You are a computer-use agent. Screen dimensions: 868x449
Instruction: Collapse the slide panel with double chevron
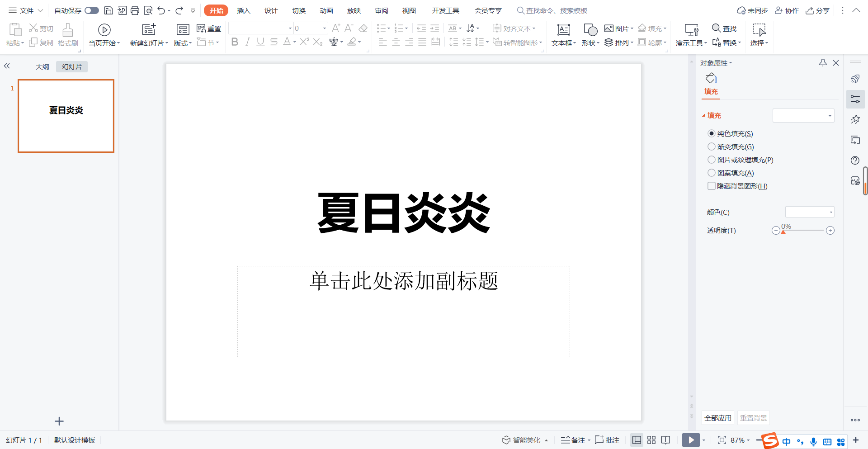coord(7,66)
